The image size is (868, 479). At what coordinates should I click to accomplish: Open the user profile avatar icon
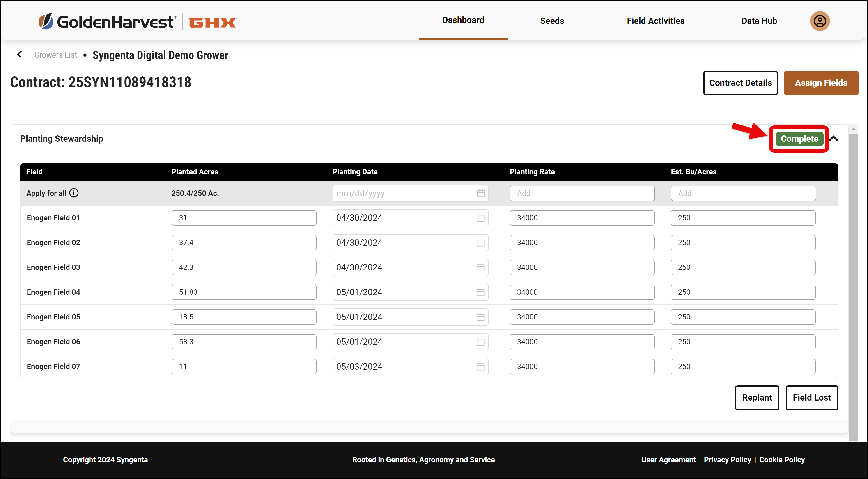pos(820,21)
